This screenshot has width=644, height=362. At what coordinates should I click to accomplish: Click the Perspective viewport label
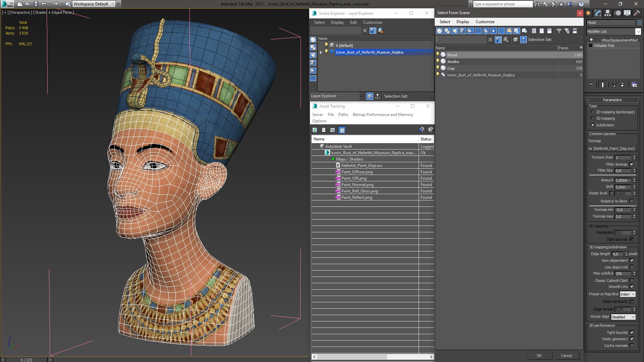(21, 12)
